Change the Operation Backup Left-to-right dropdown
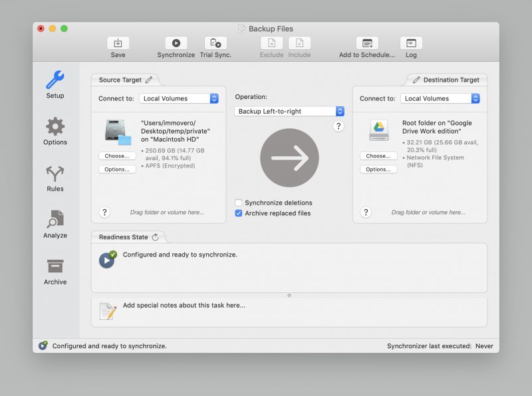 [x=289, y=111]
